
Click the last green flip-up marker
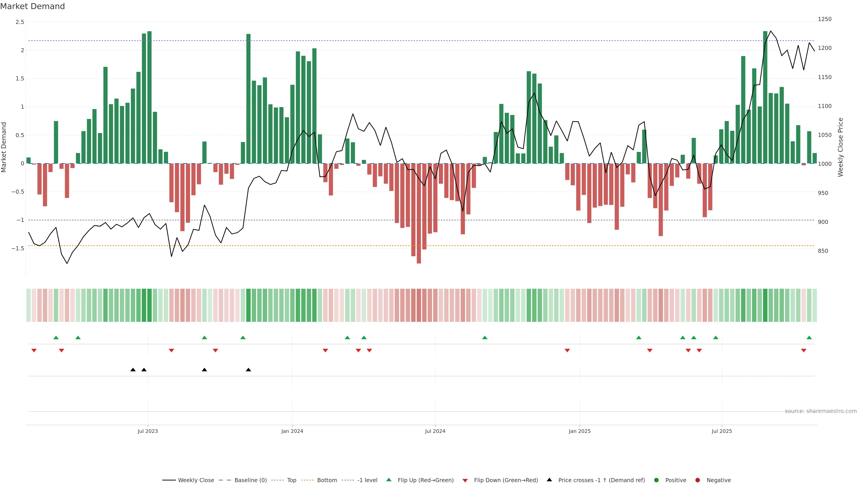point(809,338)
